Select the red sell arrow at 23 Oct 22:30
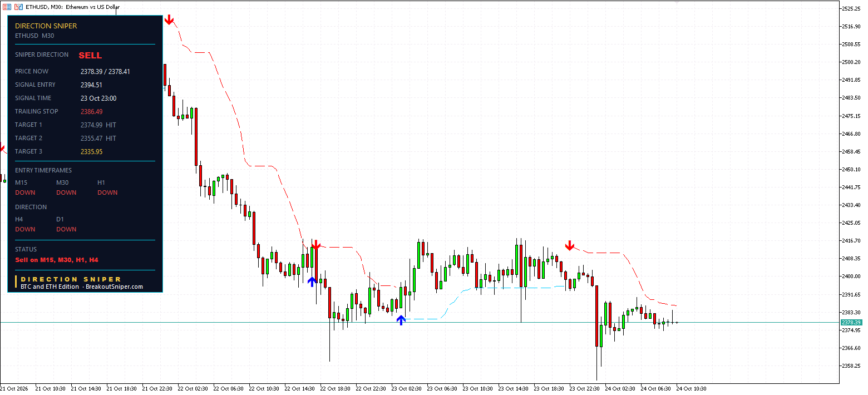868x395 pixels. (569, 246)
